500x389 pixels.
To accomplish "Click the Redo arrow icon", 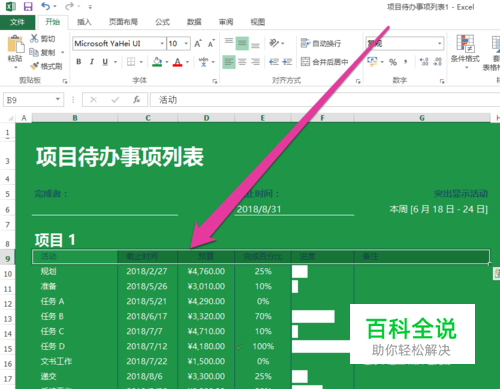I will coord(69,6).
